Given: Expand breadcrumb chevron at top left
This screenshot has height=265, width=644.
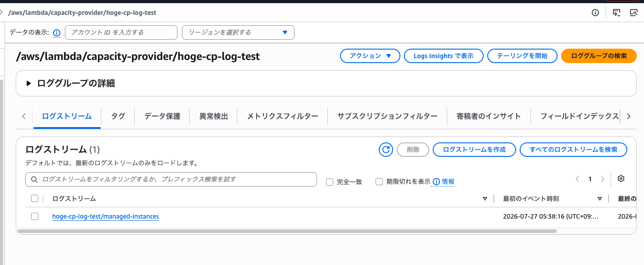Looking at the screenshot, I should pos(2,13).
